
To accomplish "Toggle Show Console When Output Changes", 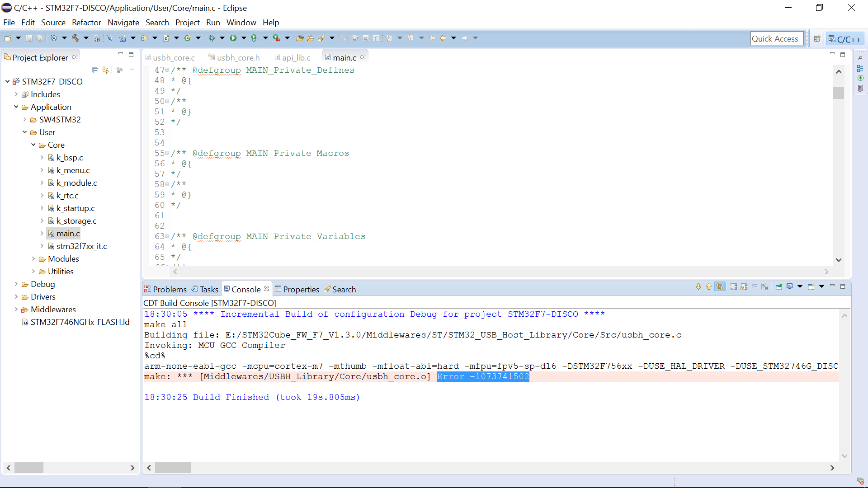I will (x=720, y=286).
